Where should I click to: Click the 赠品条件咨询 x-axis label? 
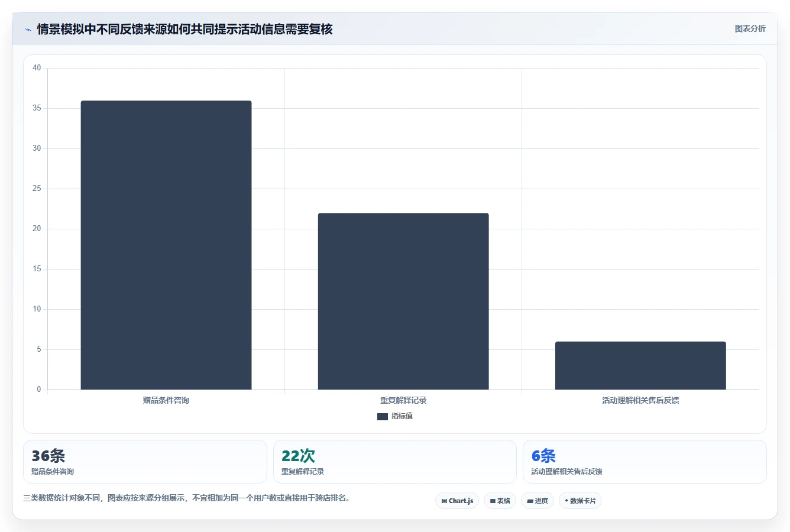click(166, 400)
